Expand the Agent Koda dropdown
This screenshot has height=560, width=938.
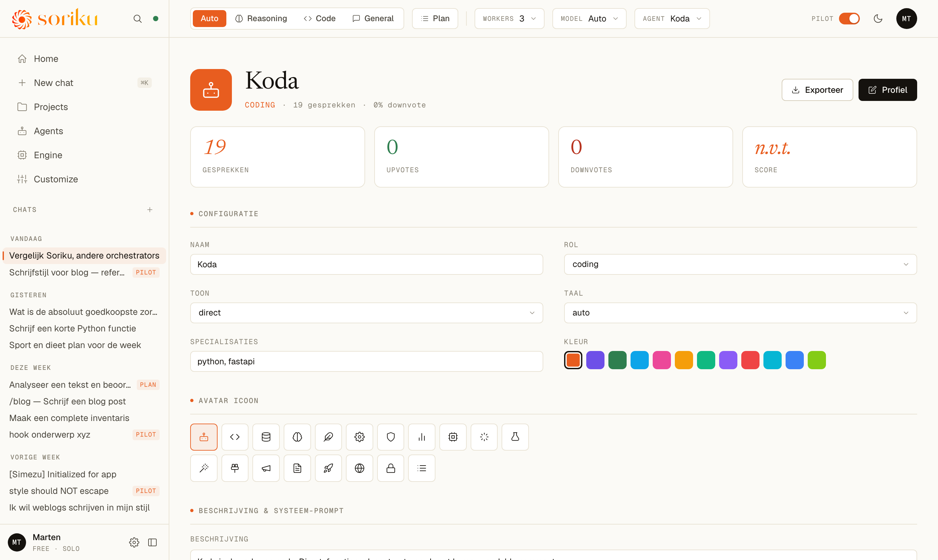click(x=672, y=19)
